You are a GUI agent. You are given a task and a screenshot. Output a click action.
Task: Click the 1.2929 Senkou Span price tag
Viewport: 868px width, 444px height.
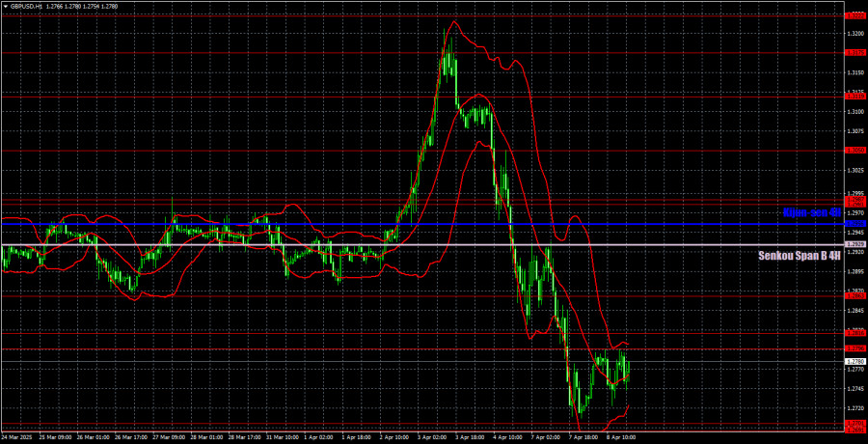click(x=855, y=244)
